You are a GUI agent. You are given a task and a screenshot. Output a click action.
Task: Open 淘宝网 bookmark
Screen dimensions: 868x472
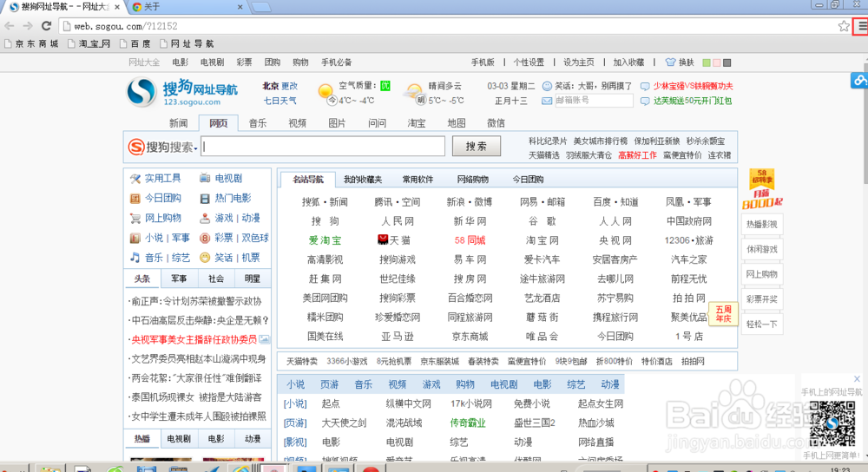coord(89,43)
